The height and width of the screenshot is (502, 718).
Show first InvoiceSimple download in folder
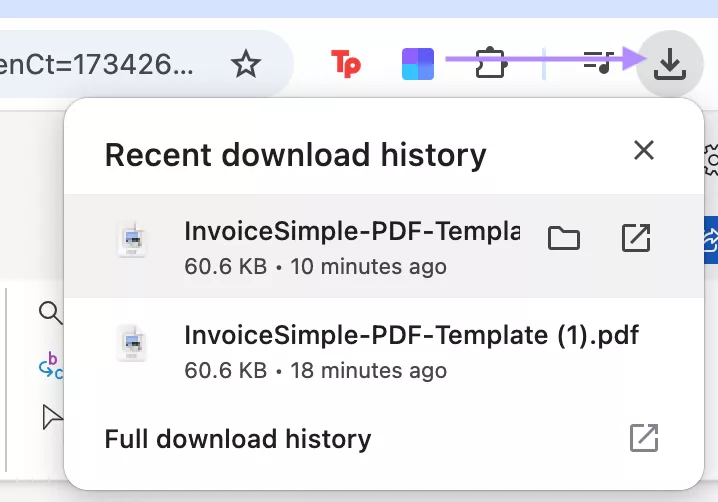pyautogui.click(x=564, y=238)
